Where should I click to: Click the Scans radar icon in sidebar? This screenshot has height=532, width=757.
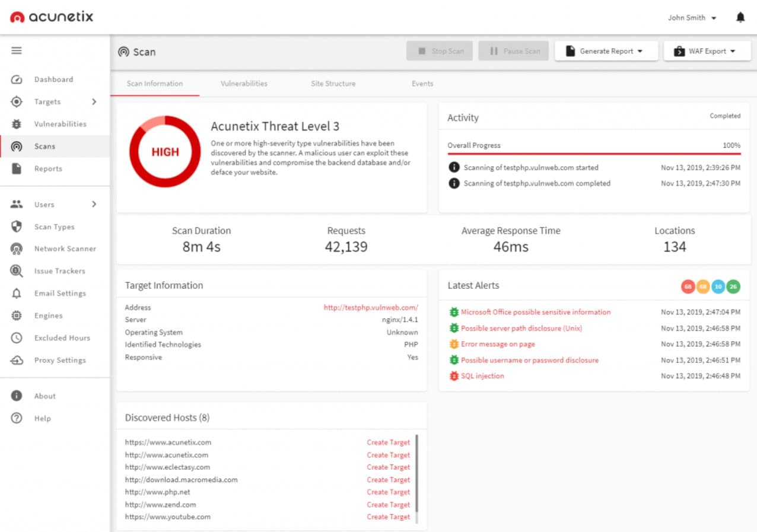(x=17, y=146)
